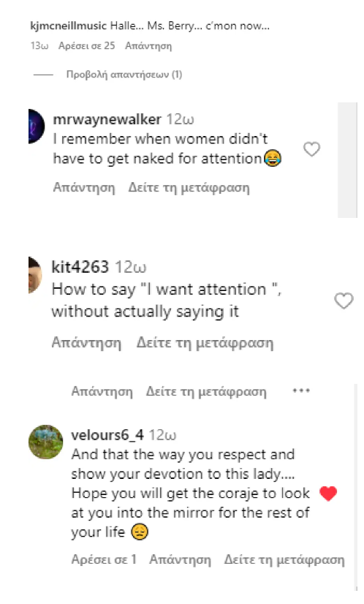Open velours6_4's profile avatar

(x=46, y=442)
